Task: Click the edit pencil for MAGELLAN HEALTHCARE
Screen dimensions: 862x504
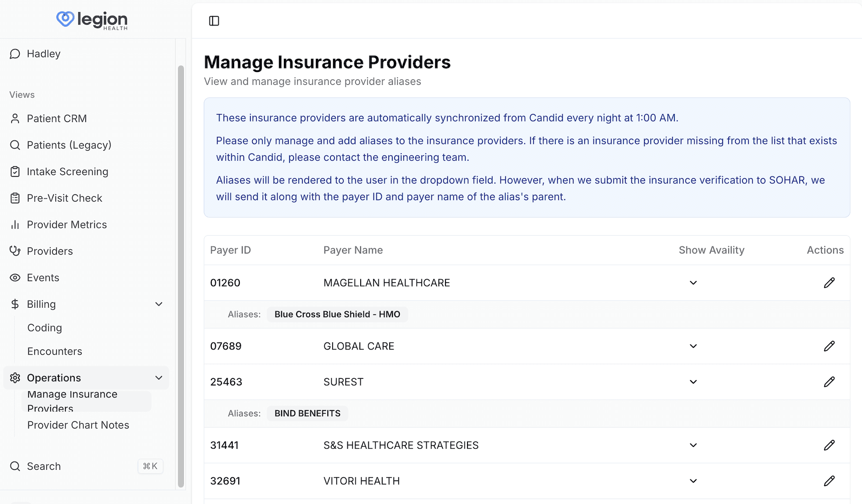Action: click(829, 283)
